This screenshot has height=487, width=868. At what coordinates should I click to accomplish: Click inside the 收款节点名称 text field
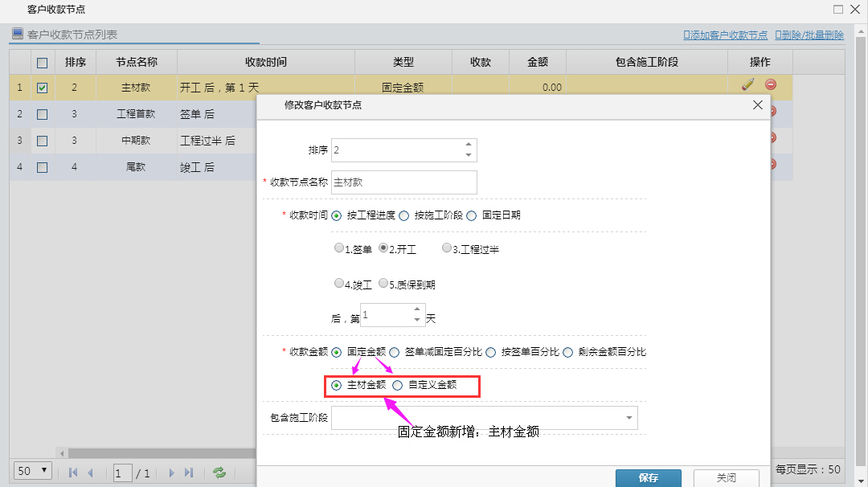(x=402, y=182)
